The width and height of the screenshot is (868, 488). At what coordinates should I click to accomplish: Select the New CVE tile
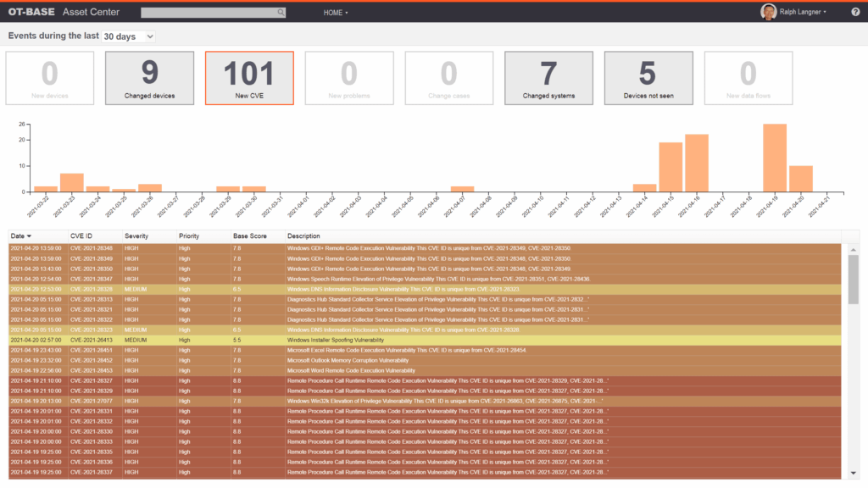click(x=249, y=78)
